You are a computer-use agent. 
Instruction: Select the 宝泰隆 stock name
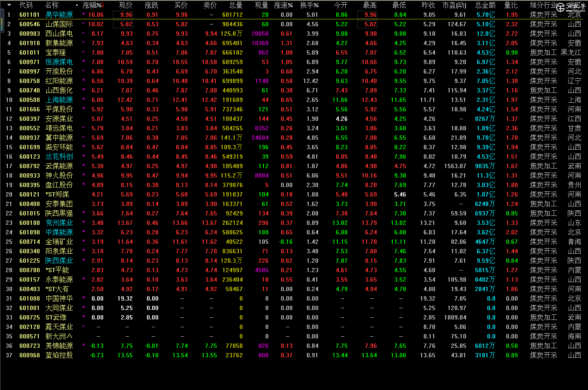pos(56,52)
